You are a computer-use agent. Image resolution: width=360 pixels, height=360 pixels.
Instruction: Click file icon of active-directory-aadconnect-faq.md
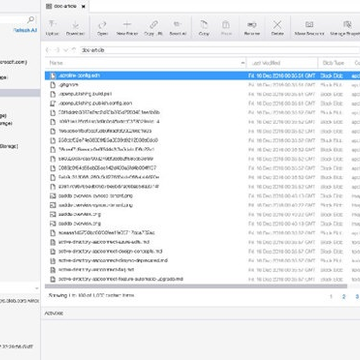[52, 270]
